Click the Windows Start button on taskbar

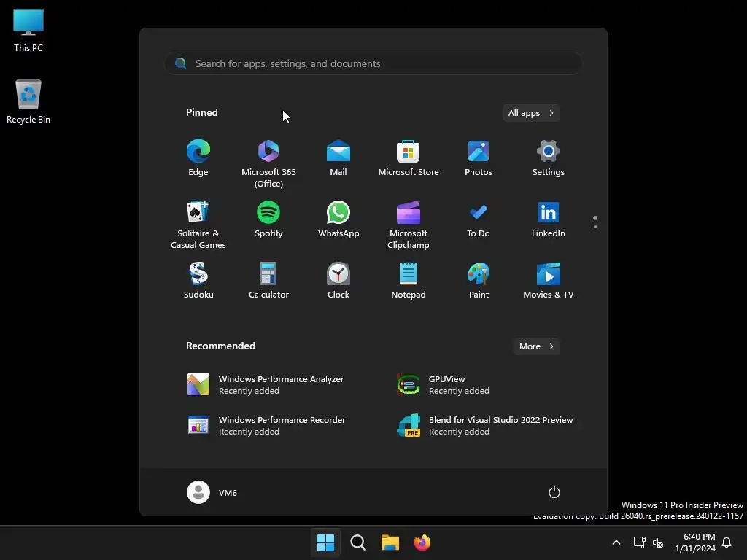[326, 542]
